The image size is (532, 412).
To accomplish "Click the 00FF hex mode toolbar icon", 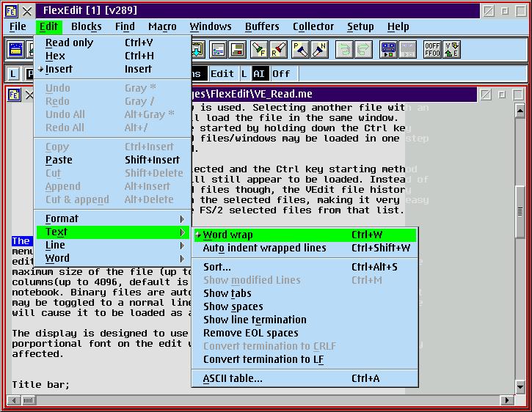I will click(433, 50).
